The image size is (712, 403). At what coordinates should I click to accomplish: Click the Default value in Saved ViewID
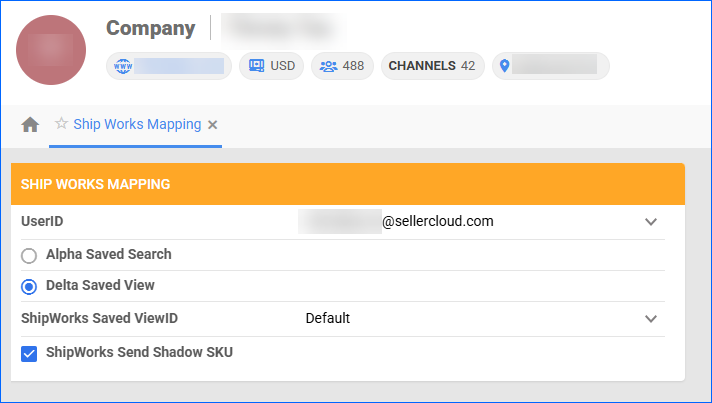point(328,319)
